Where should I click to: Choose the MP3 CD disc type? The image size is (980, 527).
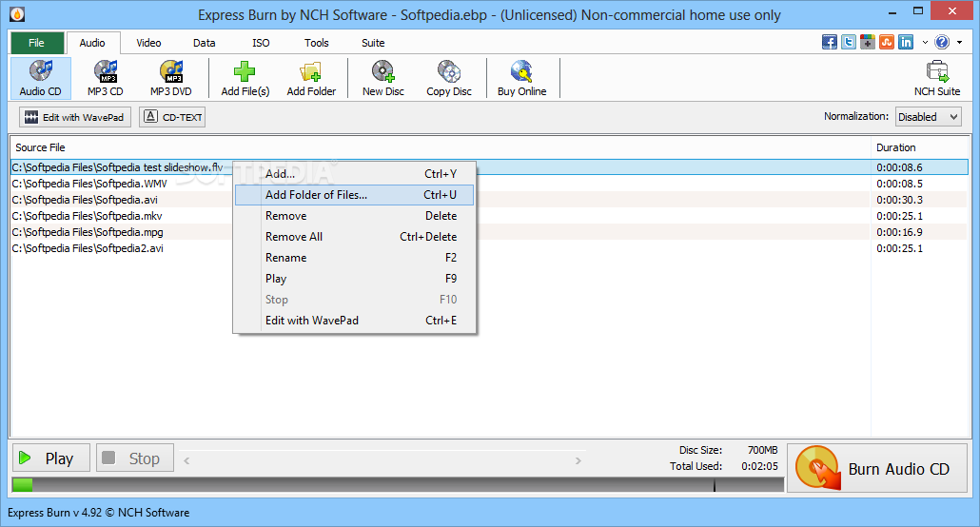pyautogui.click(x=106, y=78)
